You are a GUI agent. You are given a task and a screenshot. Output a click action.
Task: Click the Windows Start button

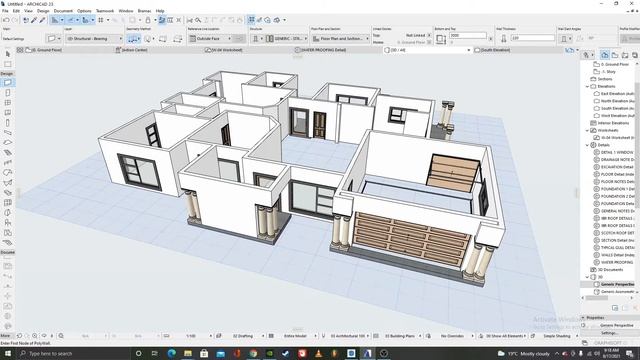[8, 353]
